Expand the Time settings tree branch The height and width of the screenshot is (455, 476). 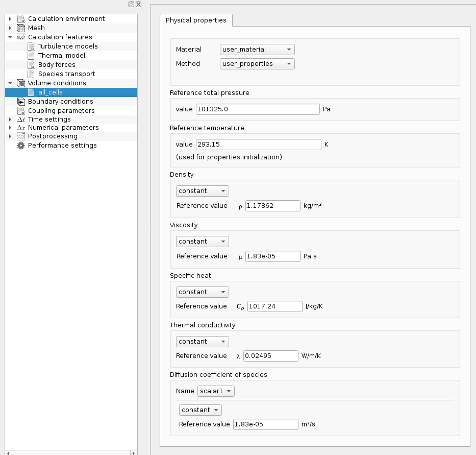click(10, 119)
